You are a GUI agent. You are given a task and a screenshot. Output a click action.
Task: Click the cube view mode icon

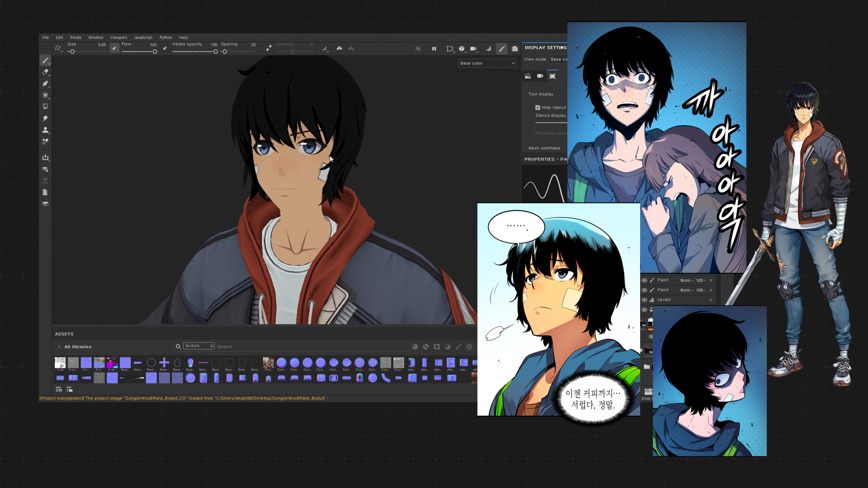[x=462, y=48]
